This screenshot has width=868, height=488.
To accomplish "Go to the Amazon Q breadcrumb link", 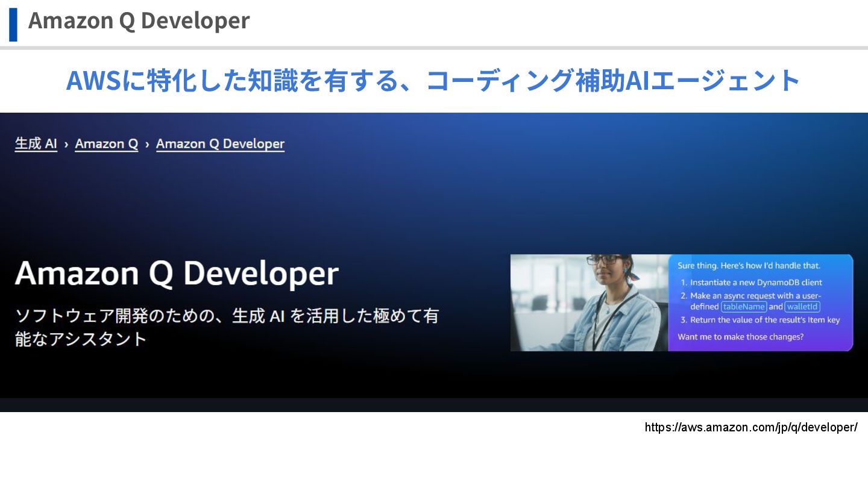I will click(x=107, y=144).
